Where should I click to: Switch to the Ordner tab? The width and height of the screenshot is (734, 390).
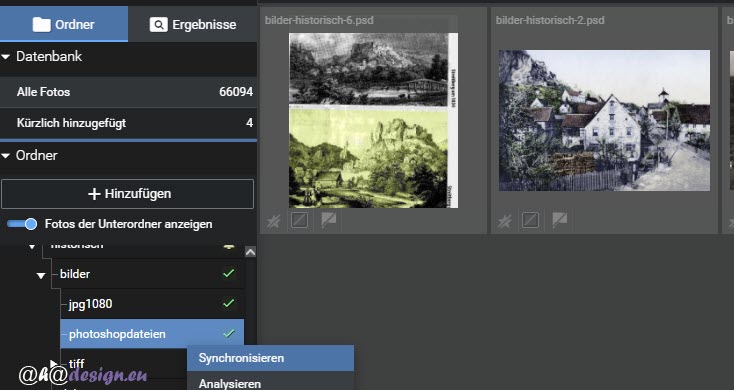click(64, 24)
